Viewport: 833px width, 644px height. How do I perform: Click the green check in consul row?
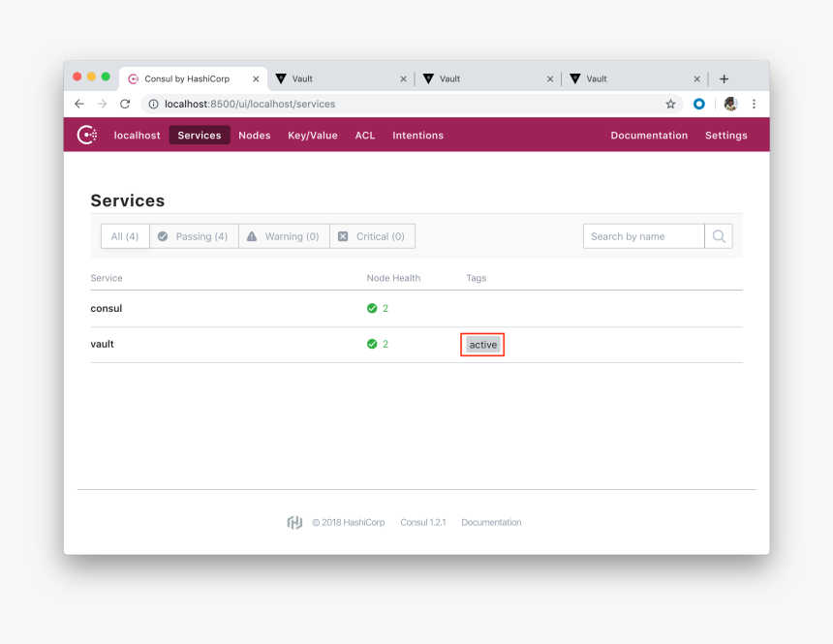[x=372, y=308]
